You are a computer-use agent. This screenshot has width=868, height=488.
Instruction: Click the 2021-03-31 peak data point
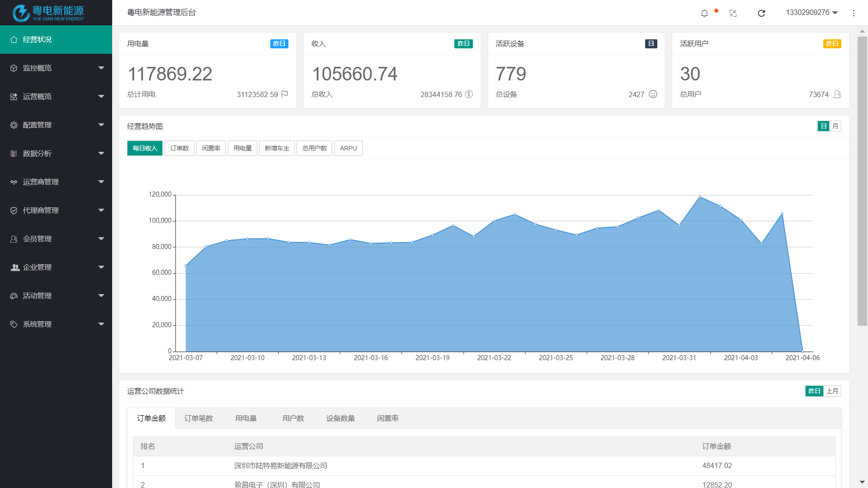[x=700, y=197]
